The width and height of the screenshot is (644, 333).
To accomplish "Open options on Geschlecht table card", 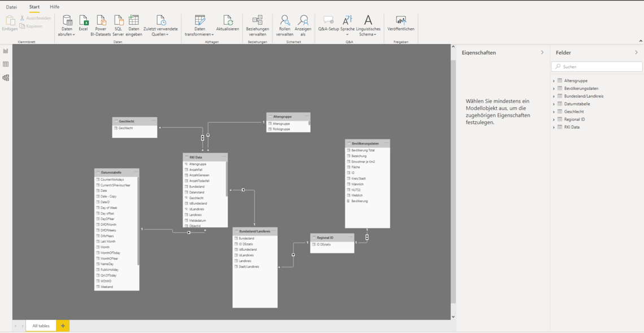I will (x=154, y=121).
